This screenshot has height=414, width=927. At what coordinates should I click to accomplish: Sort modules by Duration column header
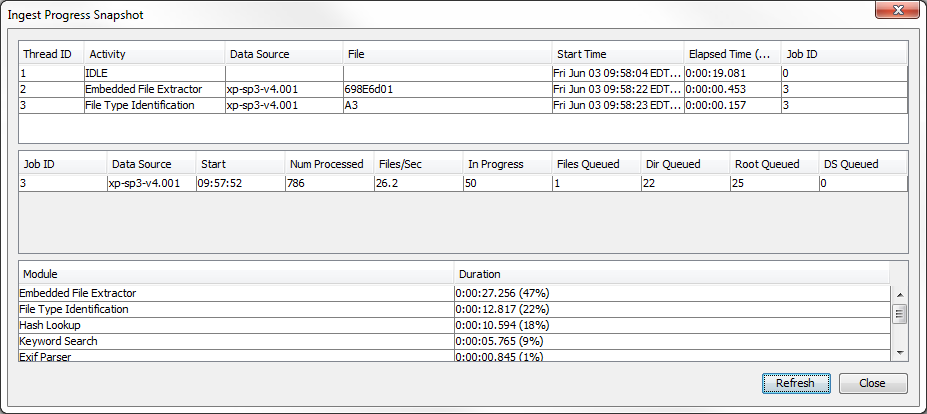coord(670,274)
